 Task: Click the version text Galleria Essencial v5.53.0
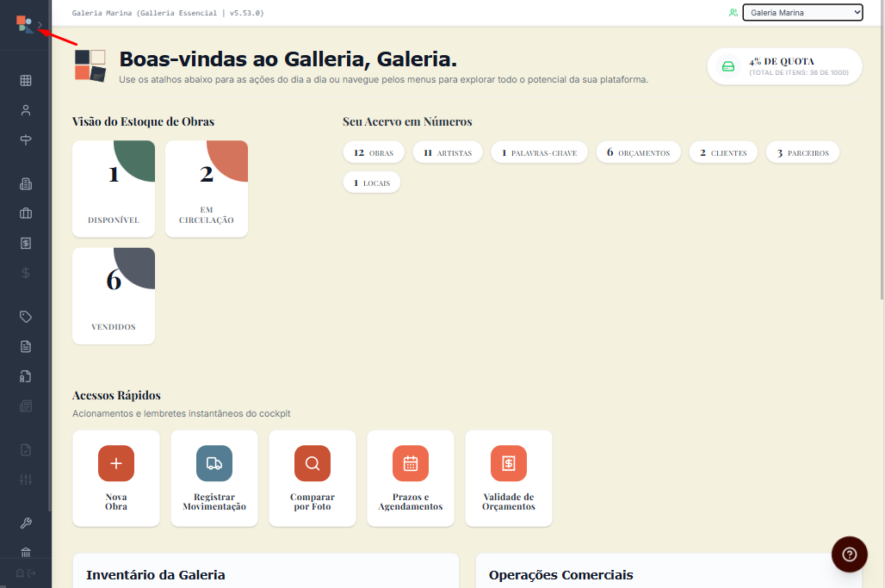pyautogui.click(x=168, y=12)
